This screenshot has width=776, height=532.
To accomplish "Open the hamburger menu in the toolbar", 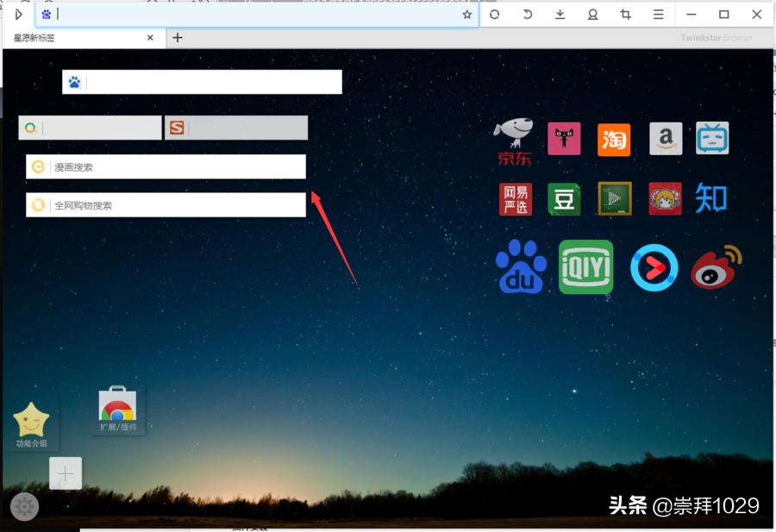I will (x=657, y=14).
